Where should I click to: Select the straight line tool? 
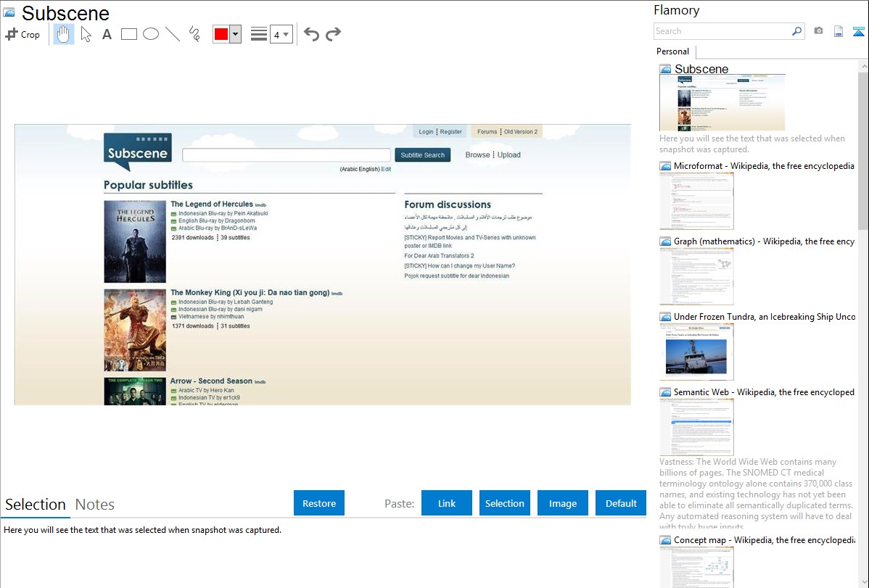[x=173, y=34]
